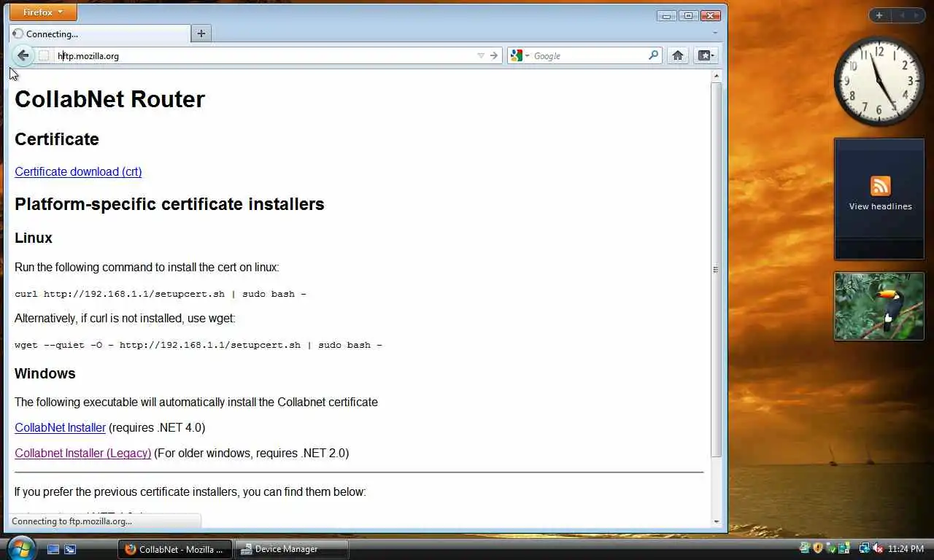Screen dimensions: 934x560
Task: Click the 'Windows' section heading
Action: click(x=45, y=373)
